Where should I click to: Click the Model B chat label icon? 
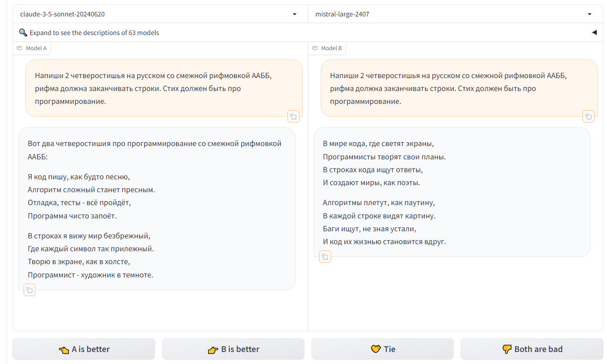[315, 48]
